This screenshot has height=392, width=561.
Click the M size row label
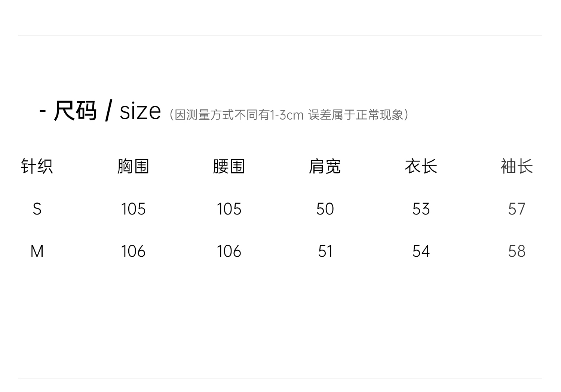click(x=37, y=251)
